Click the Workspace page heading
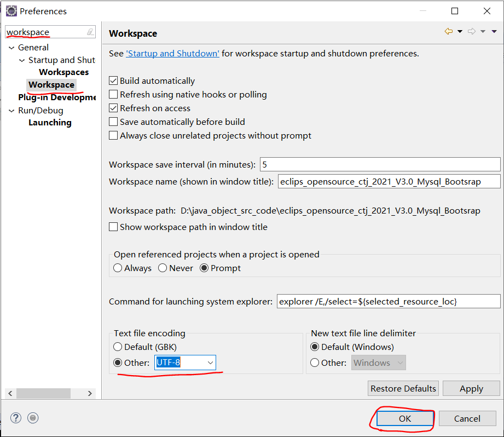This screenshot has width=504, height=437. coord(133,33)
